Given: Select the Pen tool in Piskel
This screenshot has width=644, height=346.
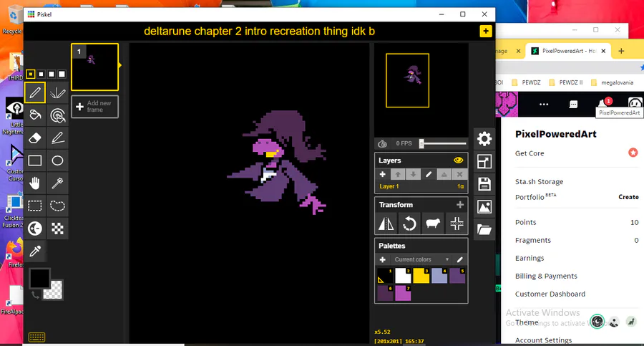Looking at the screenshot, I should coord(35,92).
